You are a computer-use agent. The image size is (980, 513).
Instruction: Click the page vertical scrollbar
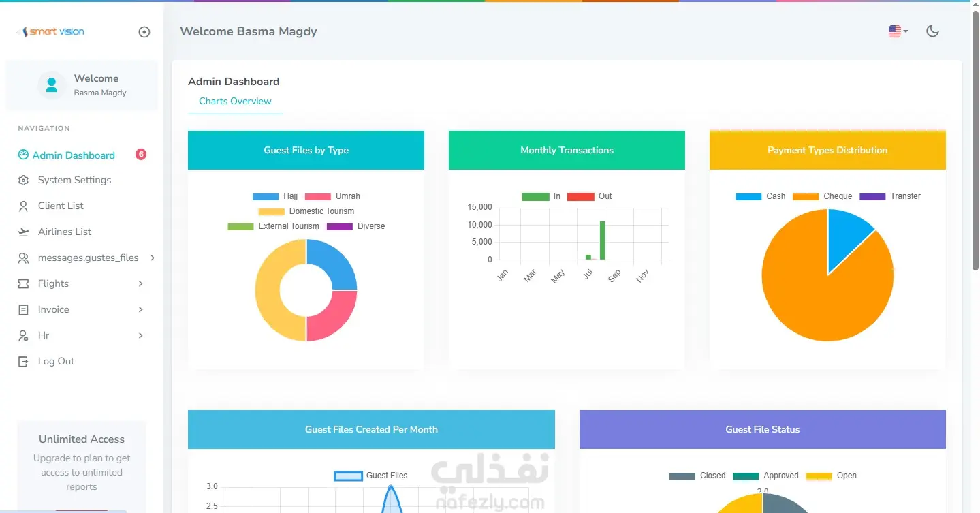(975, 136)
